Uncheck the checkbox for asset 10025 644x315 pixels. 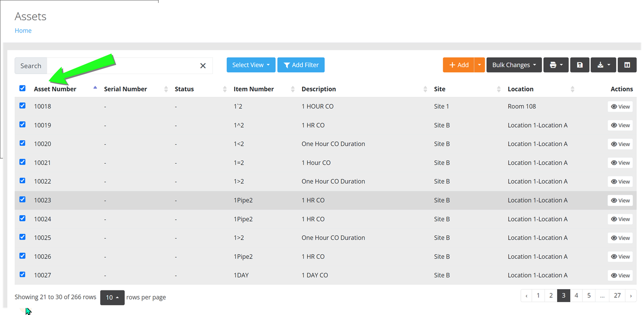[x=23, y=237]
